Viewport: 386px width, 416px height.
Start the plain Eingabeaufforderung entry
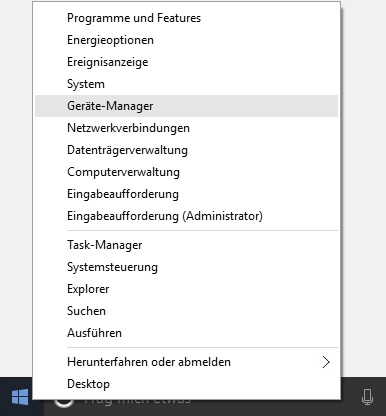(186, 194)
